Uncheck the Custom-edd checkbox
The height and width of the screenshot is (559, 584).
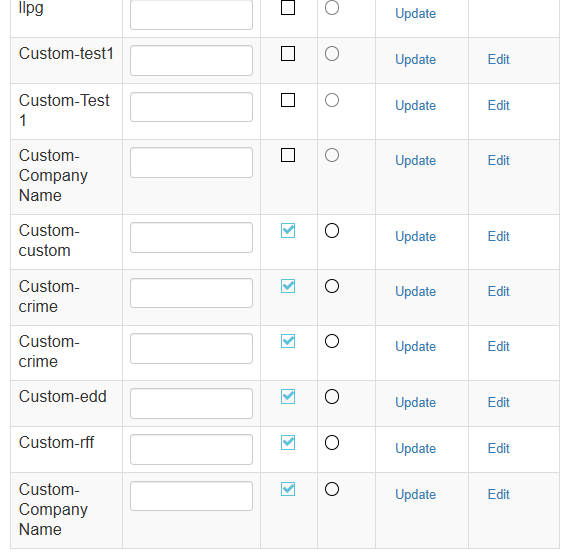click(288, 397)
